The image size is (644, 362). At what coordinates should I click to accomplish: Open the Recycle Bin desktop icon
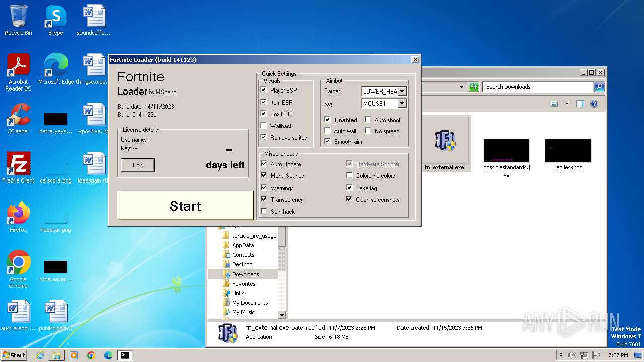18,20
